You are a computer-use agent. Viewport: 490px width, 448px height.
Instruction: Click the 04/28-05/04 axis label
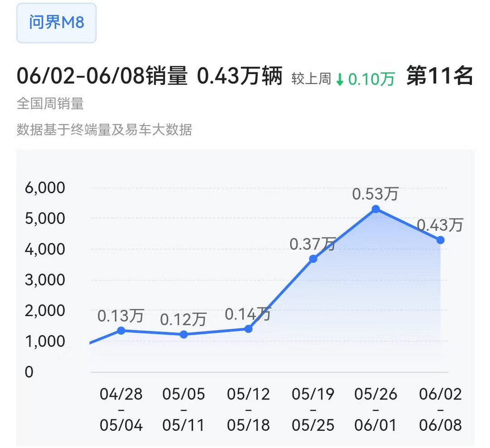click(x=121, y=409)
